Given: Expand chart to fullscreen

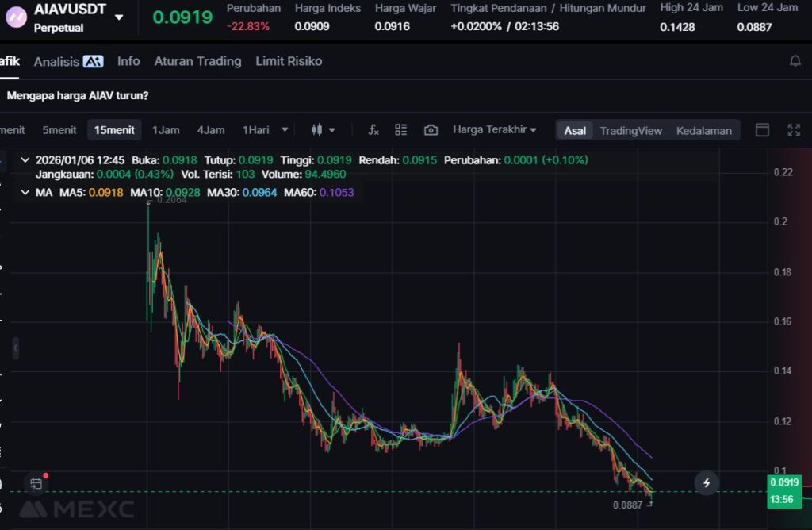Looking at the screenshot, I should pos(794,130).
